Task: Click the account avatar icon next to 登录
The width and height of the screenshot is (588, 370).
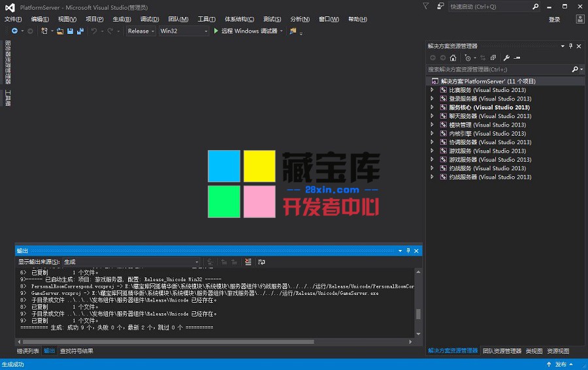Action: pyautogui.click(x=580, y=20)
